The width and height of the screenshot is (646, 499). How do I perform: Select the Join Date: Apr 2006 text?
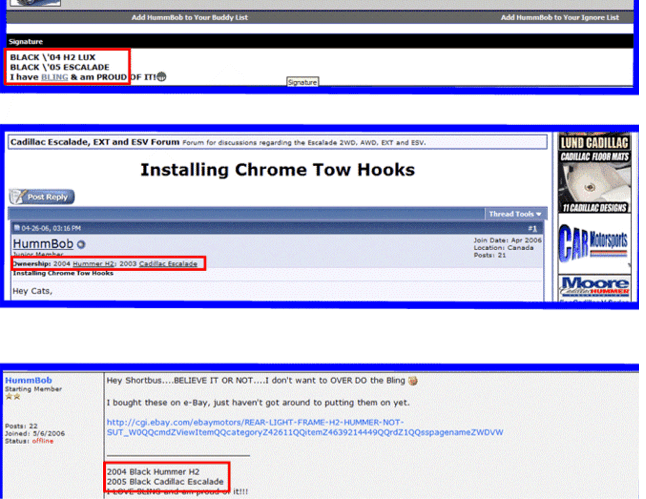pos(508,240)
